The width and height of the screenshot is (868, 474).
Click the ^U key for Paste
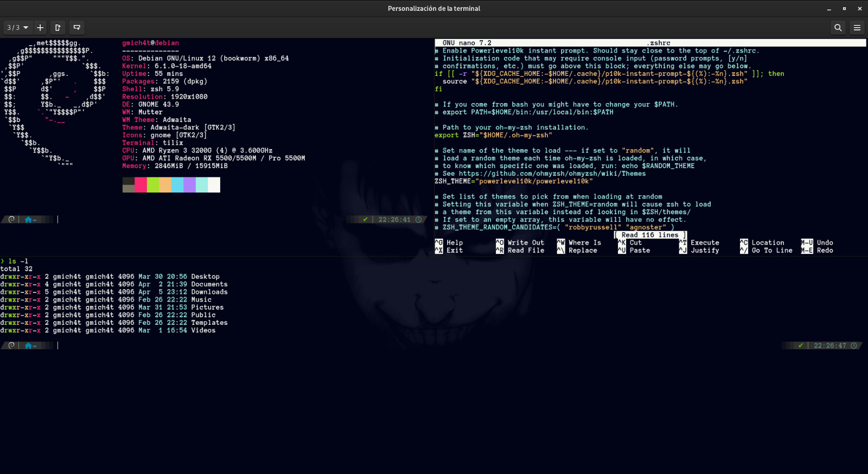coord(622,250)
